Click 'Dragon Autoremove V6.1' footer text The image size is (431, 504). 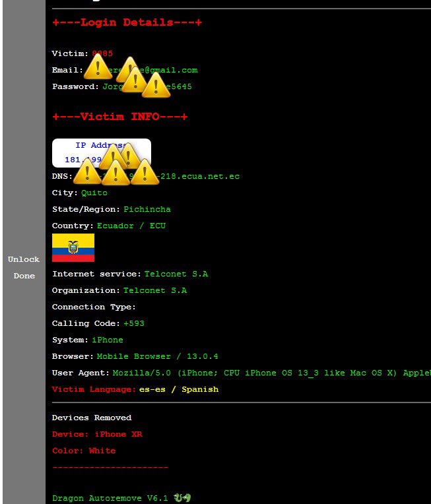click(110, 498)
